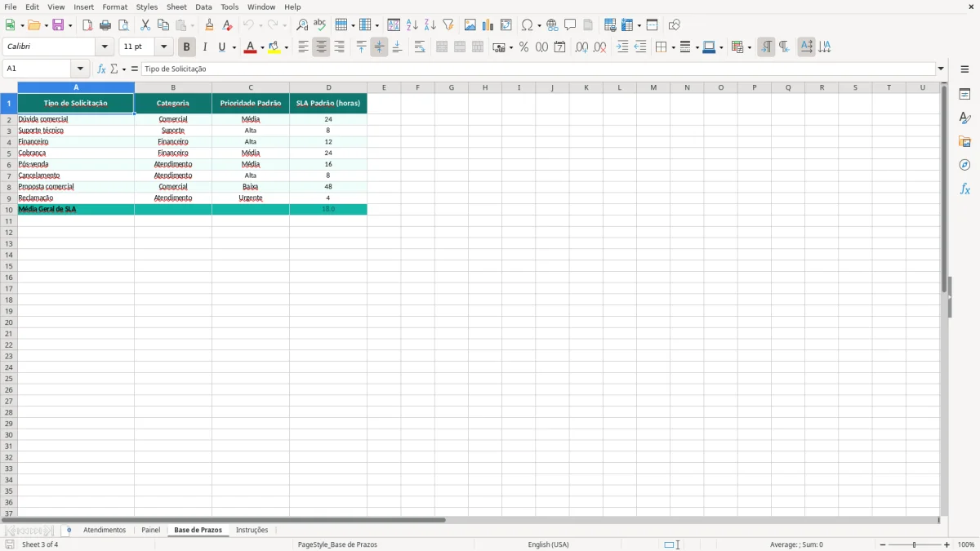Toggle Wrap Text
Image resolution: width=980 pixels, height=551 pixels.
420,47
